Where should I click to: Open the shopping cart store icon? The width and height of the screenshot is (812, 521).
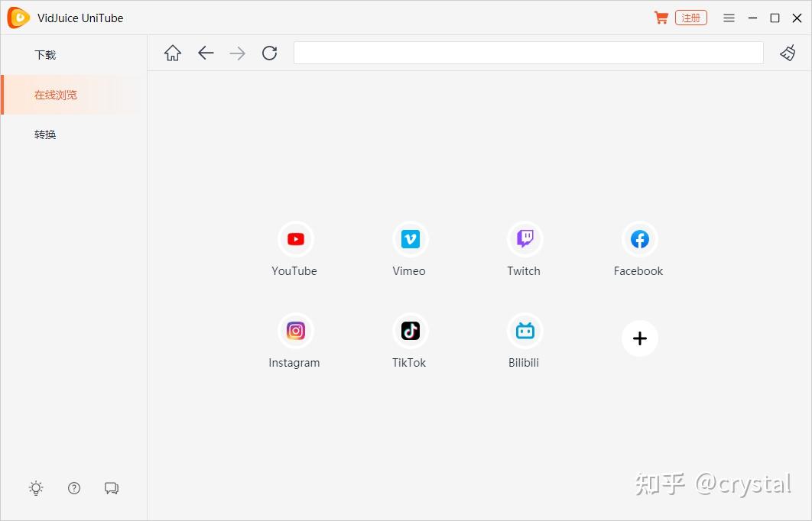pos(661,17)
